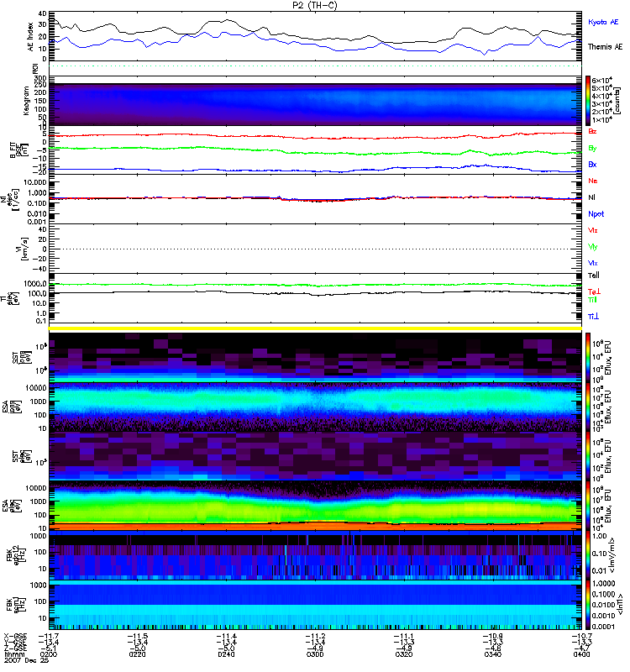Click the X-GSE value -11.7
This screenshot has width=630, height=672.
coord(49,636)
